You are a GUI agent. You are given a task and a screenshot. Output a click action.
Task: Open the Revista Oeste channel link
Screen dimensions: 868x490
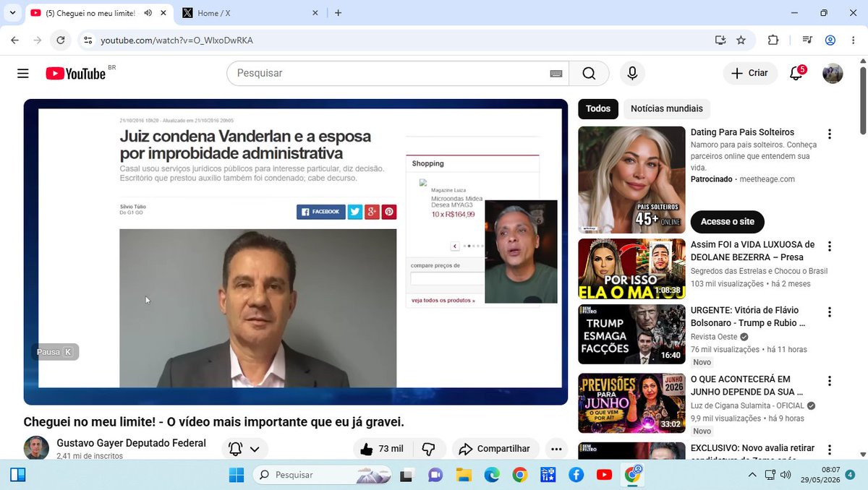pyautogui.click(x=714, y=337)
